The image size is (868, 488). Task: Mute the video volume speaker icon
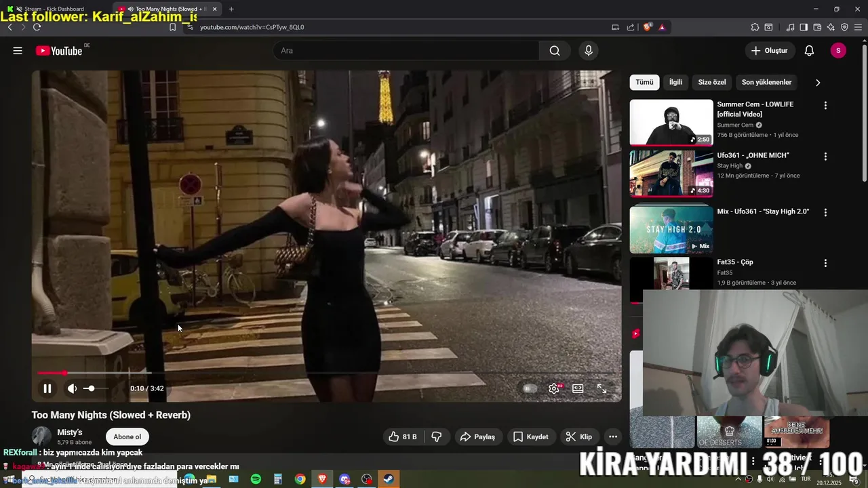coord(72,388)
